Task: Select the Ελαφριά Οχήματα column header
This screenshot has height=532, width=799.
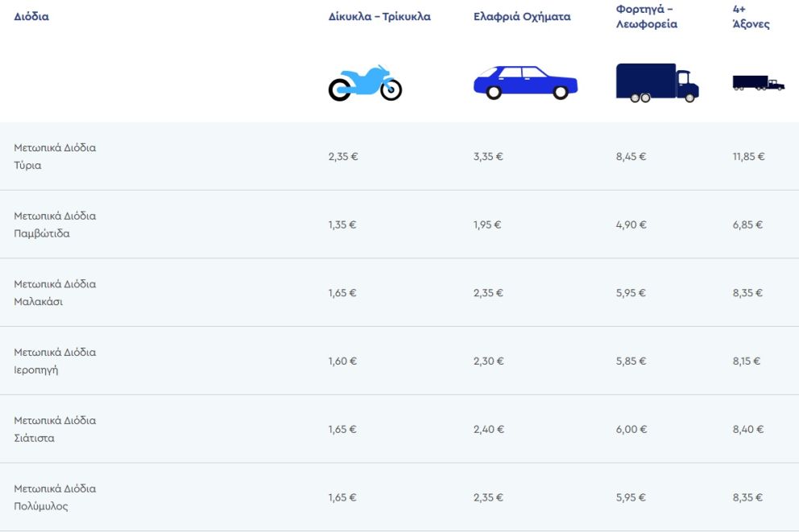Action: 522,17
